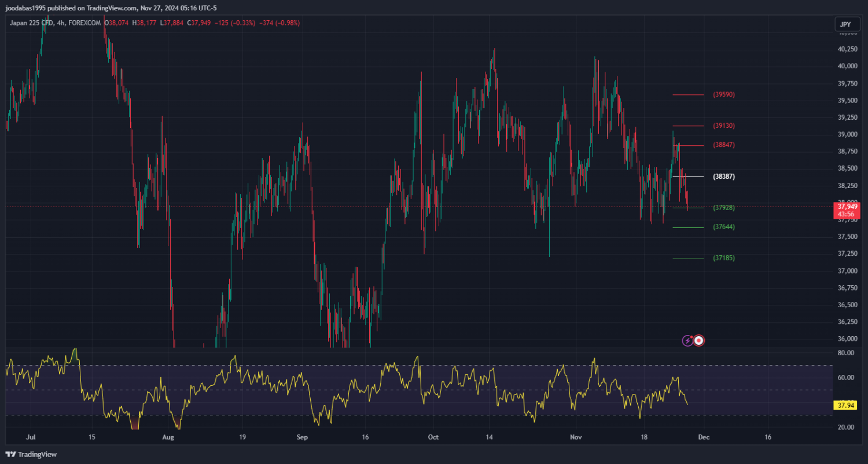Image resolution: width=868 pixels, height=464 pixels.
Task: Click the JPY currency button
Action: pos(847,25)
